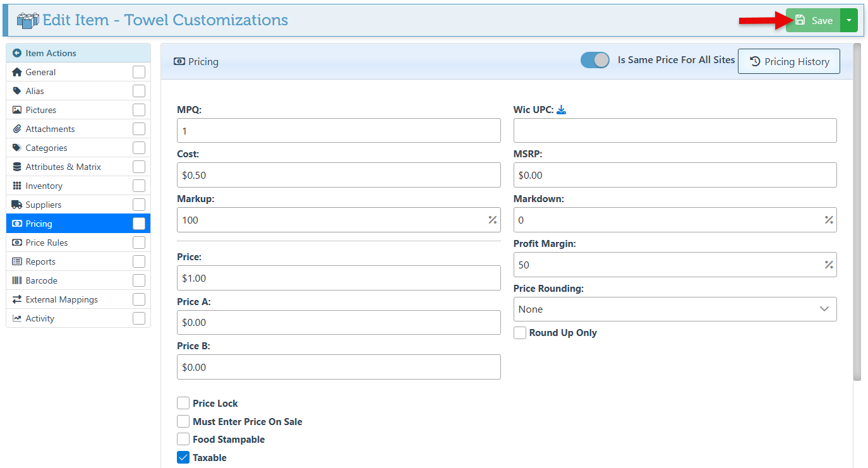Click the percent icon in Markdown field
The image size is (868, 468).
(828, 220)
